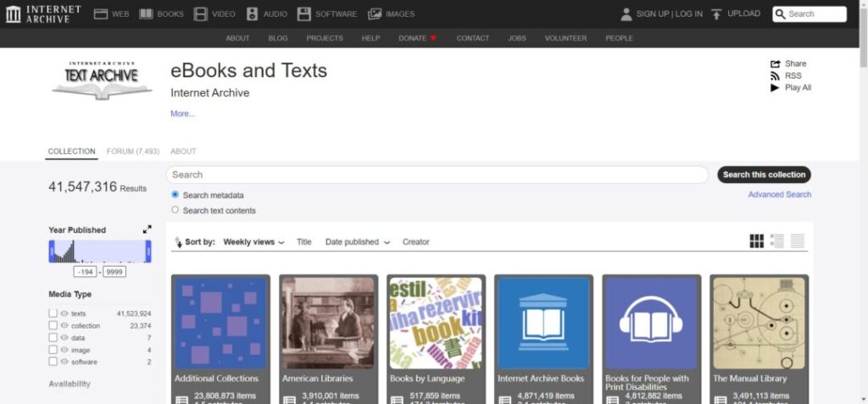Open the Help menu item
Screen dimensions: 868x404
(371, 38)
